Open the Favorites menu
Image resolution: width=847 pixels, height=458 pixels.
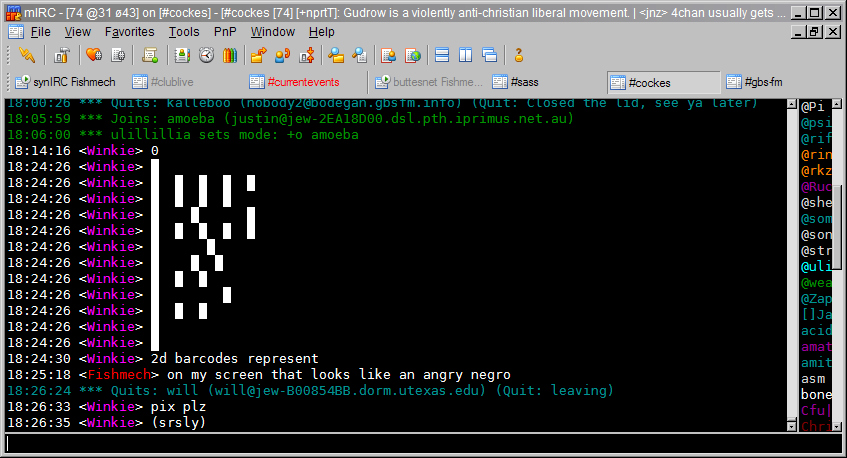(129, 32)
